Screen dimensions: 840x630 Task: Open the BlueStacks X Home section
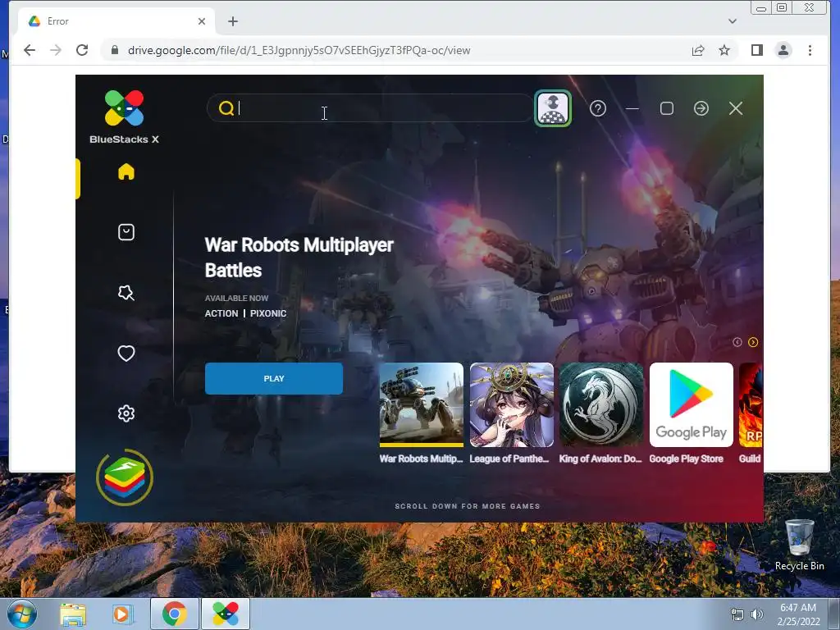click(x=126, y=172)
